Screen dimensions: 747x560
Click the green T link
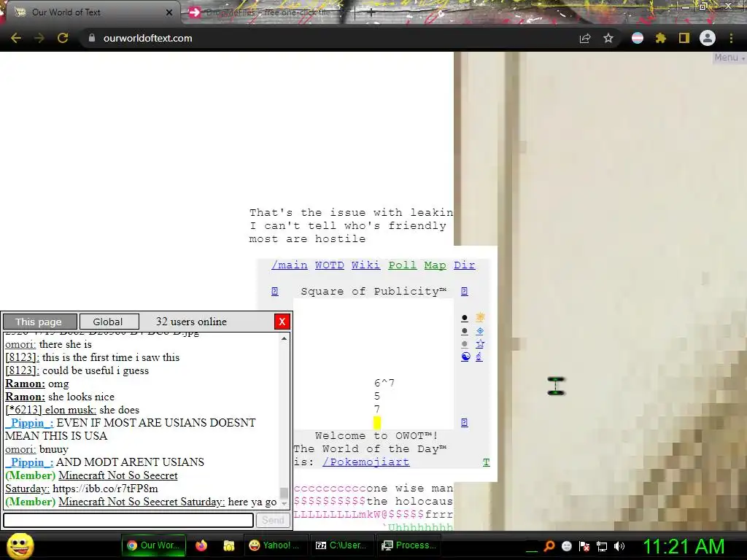(486, 462)
